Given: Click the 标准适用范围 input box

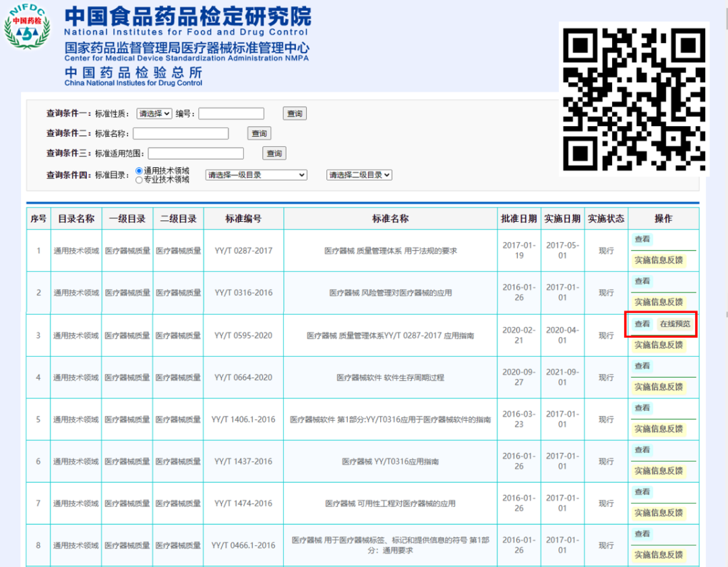Looking at the screenshot, I should (195, 154).
